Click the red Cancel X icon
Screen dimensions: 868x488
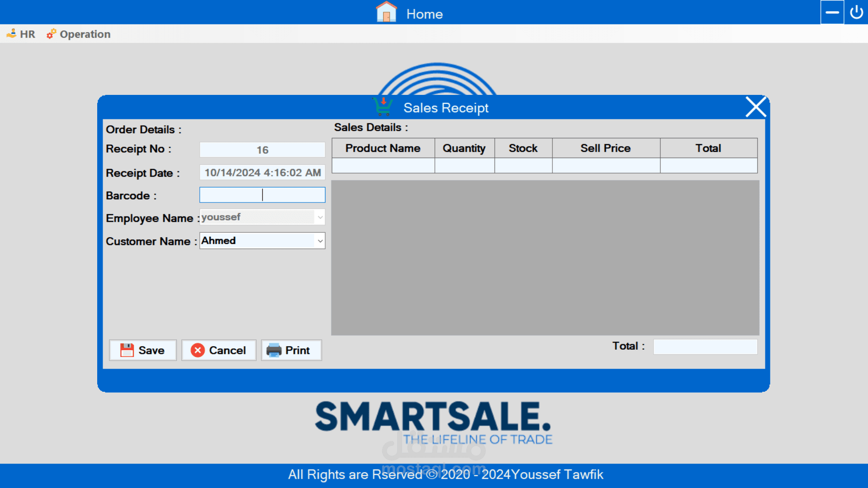click(x=198, y=350)
